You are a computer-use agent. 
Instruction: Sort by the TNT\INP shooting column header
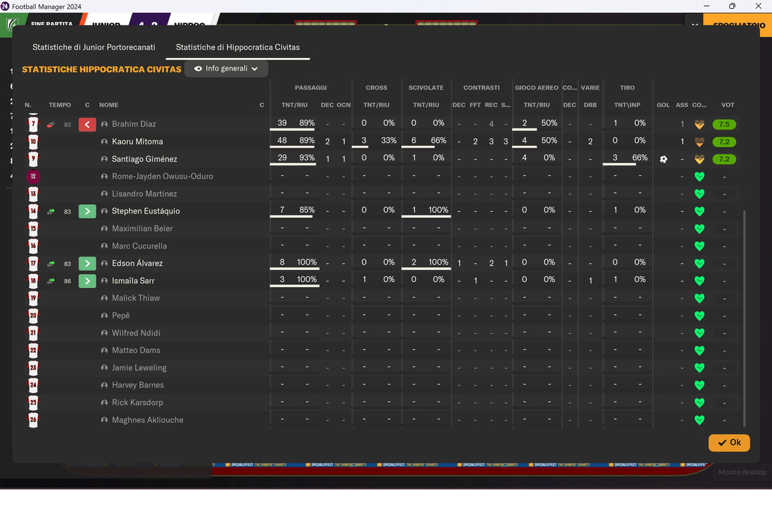pyautogui.click(x=627, y=105)
